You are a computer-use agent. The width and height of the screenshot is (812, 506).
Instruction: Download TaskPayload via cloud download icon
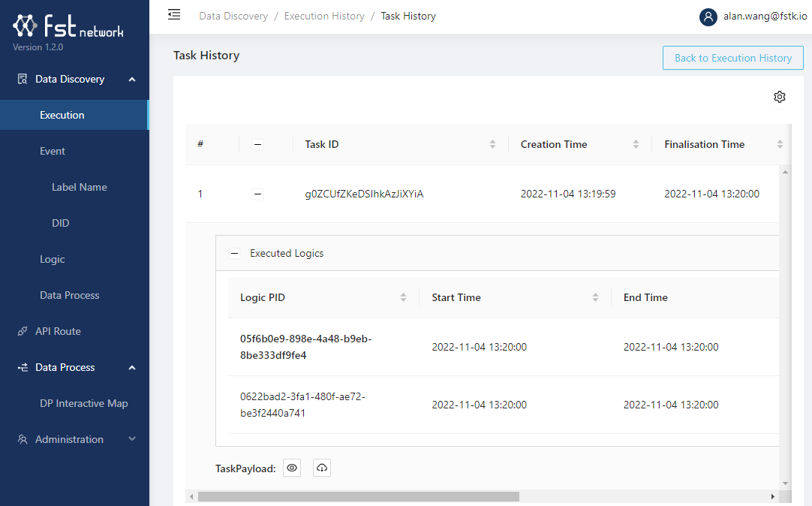click(x=322, y=468)
